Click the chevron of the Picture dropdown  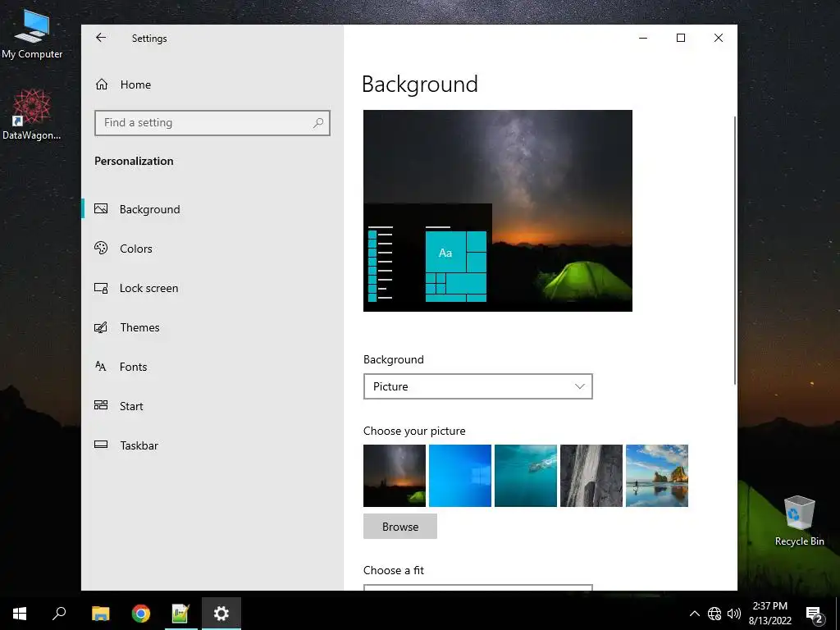[580, 386]
